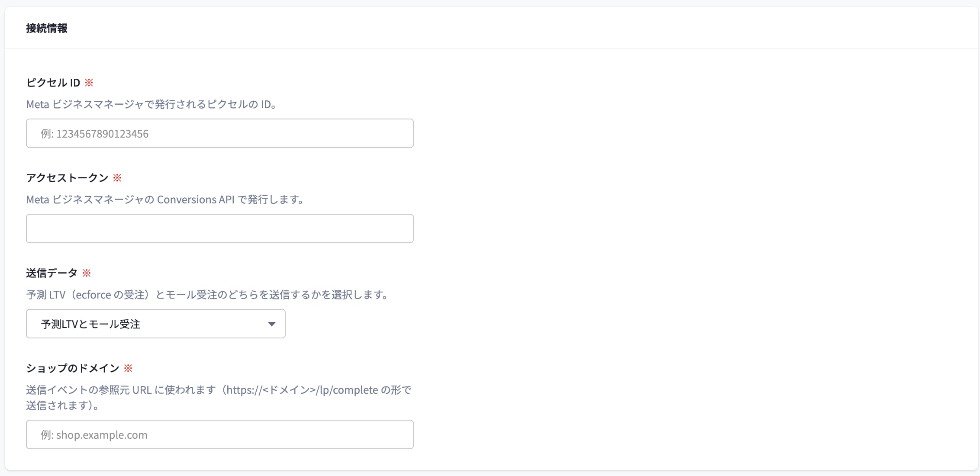This screenshot has width=980, height=476.
Task: Click the divider line under 接続情報 header
Action: pos(491,49)
